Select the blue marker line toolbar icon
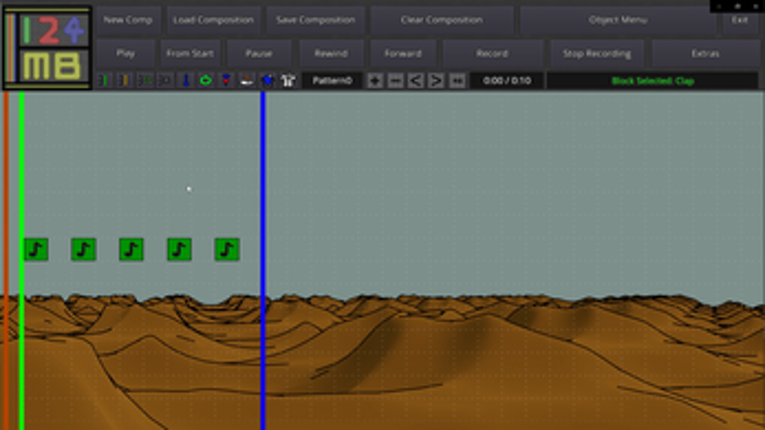Screen dimensions: 765x430 (185, 80)
